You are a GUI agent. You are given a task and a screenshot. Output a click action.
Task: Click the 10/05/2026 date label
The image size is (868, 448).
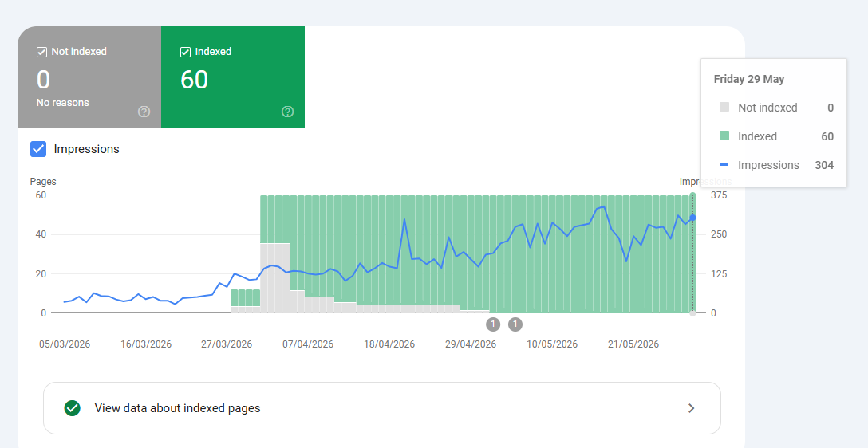click(x=552, y=344)
